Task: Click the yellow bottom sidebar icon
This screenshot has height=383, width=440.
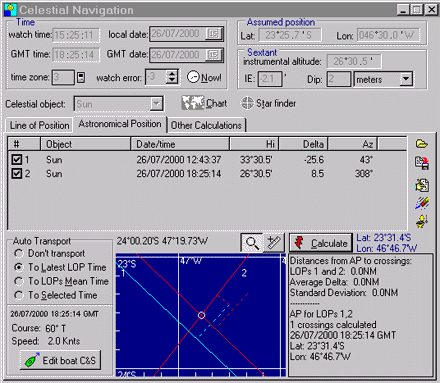Action: click(x=422, y=221)
